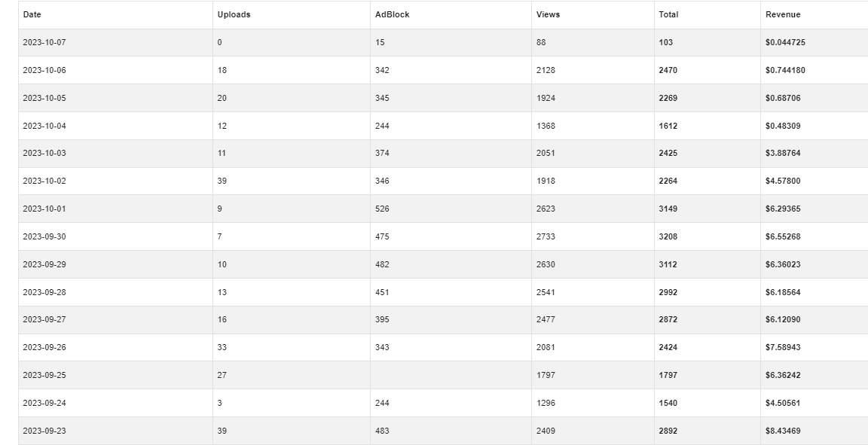Click the AdBlock value 526
The image size is (868, 445).
click(x=382, y=209)
